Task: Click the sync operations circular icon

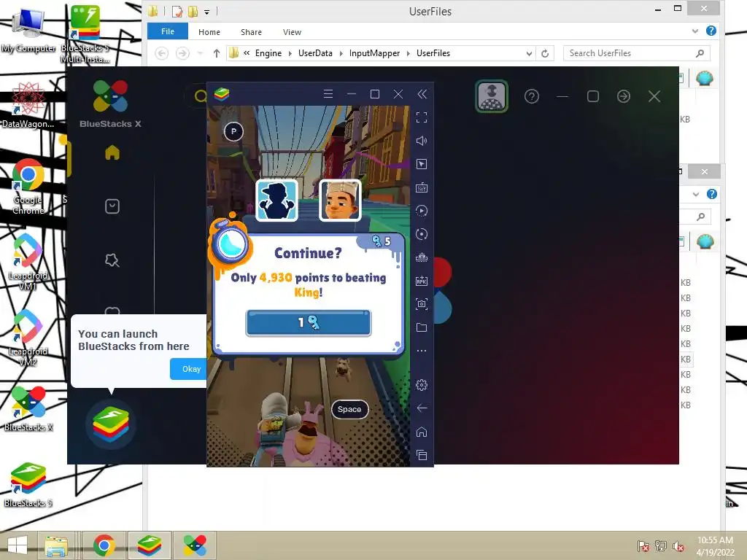Action: (422, 234)
